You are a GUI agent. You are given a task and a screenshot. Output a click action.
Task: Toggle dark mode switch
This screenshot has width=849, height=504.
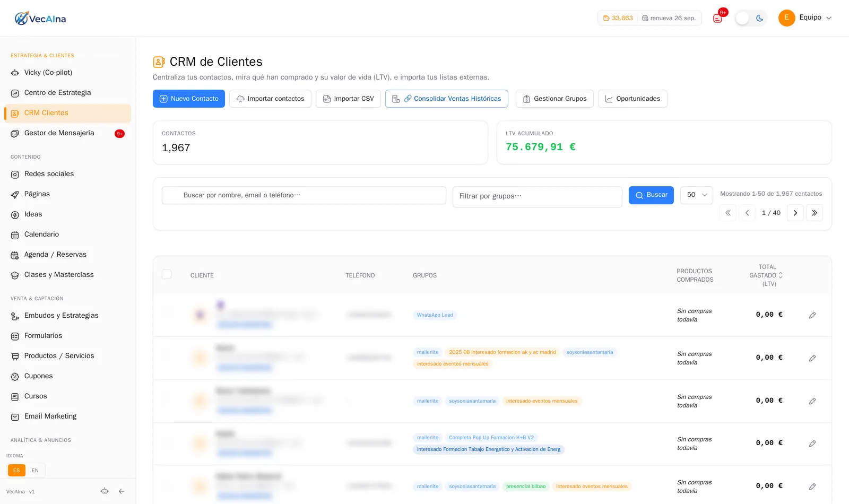tap(751, 18)
